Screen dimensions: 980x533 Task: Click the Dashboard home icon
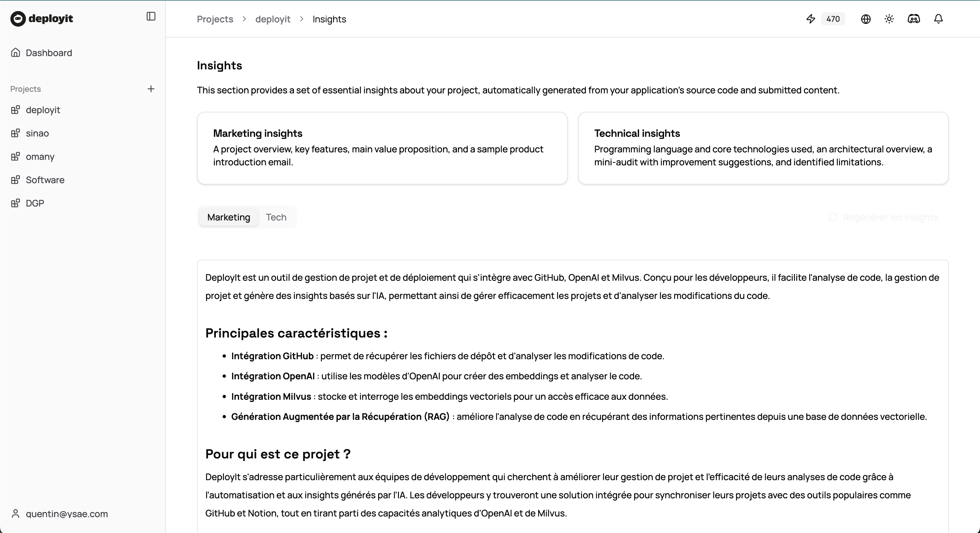click(16, 52)
